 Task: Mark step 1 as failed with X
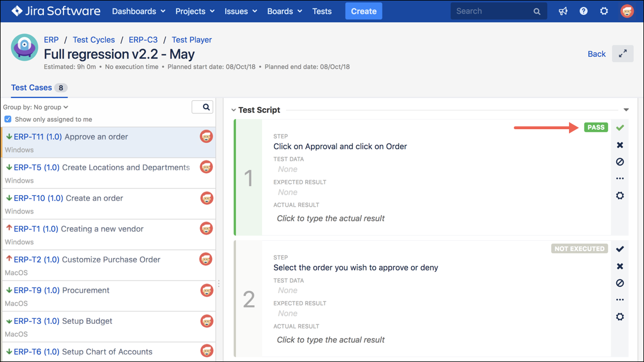tap(620, 145)
